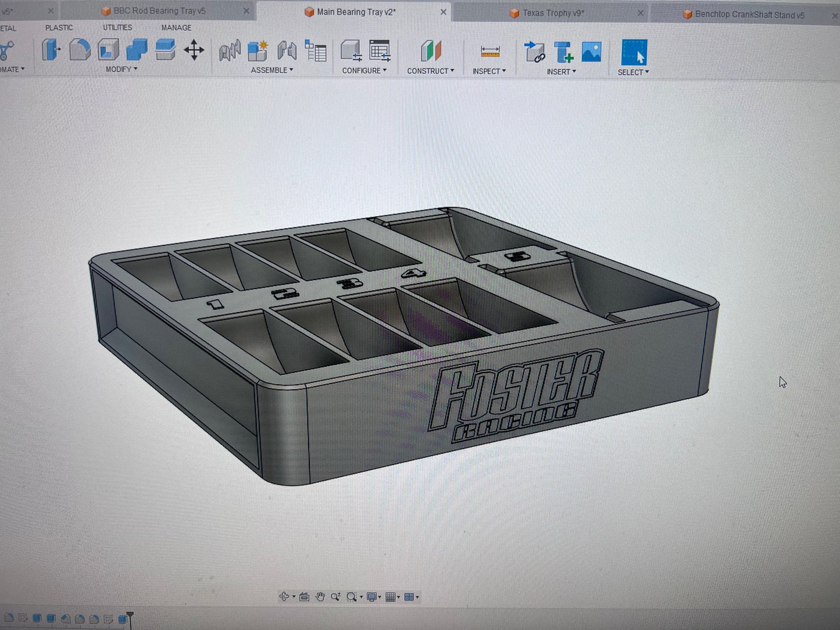Open the ASSEMBLE dropdown
This screenshot has height=630, width=840.
click(272, 70)
